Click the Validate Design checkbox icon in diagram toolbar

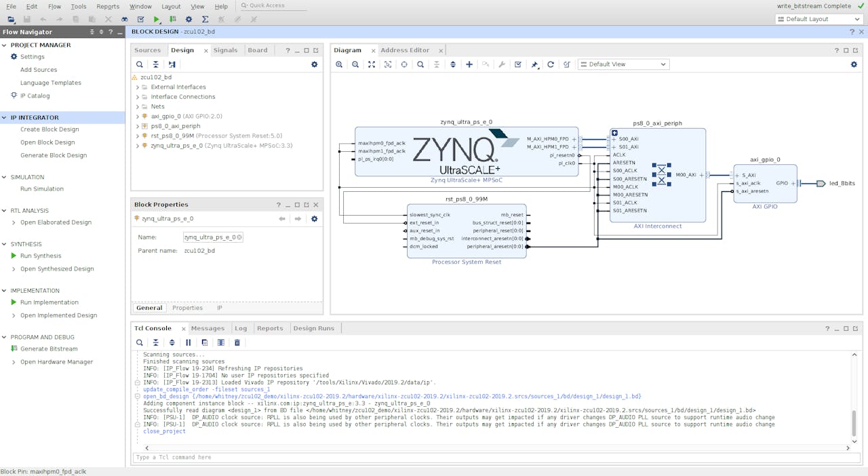point(518,64)
